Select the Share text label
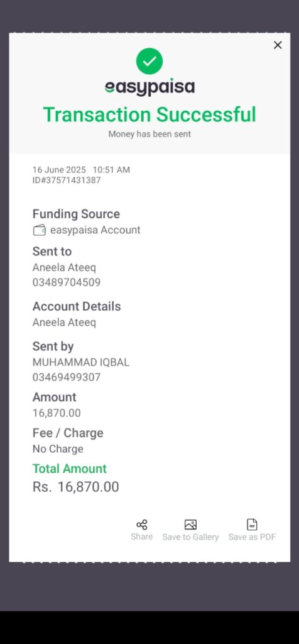Viewport: 299px width, 644px height. (141, 536)
